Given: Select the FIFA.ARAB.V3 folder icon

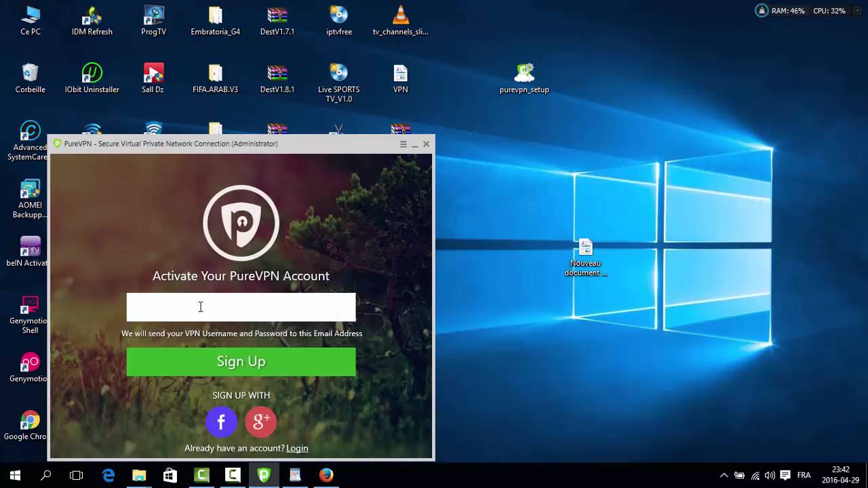Looking at the screenshot, I should pyautogui.click(x=215, y=78).
